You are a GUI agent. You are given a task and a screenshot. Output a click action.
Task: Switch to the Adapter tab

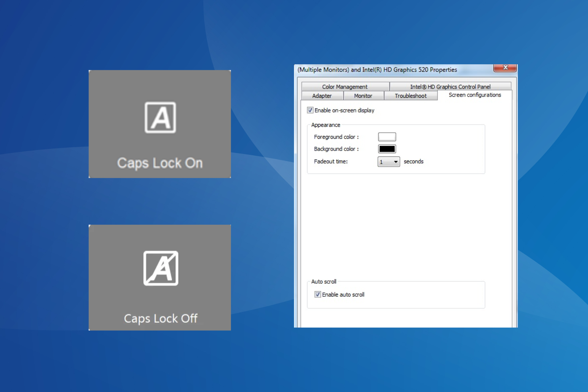coord(322,96)
